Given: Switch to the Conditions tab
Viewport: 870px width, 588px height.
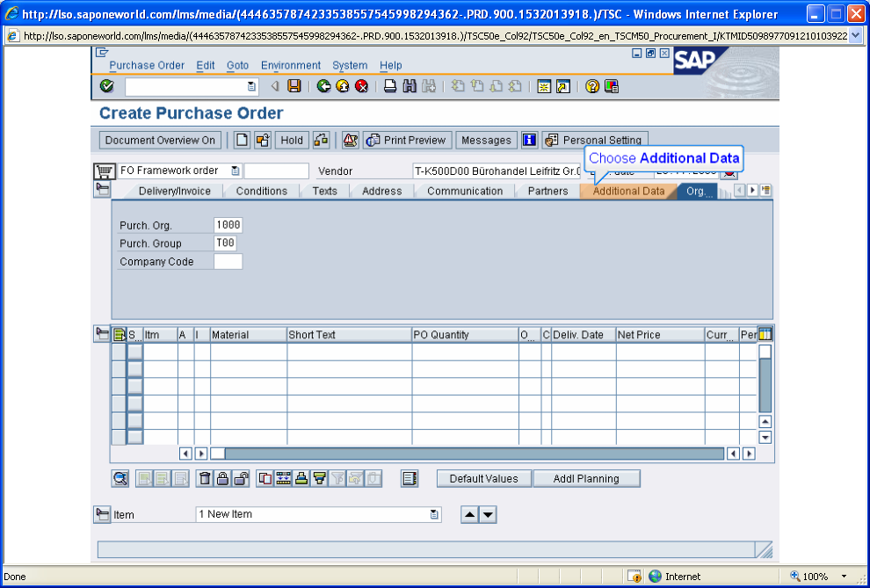Looking at the screenshot, I should coord(261,191).
